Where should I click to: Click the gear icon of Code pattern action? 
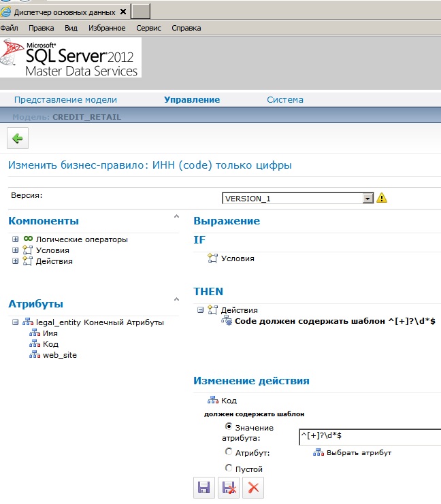[x=227, y=321]
